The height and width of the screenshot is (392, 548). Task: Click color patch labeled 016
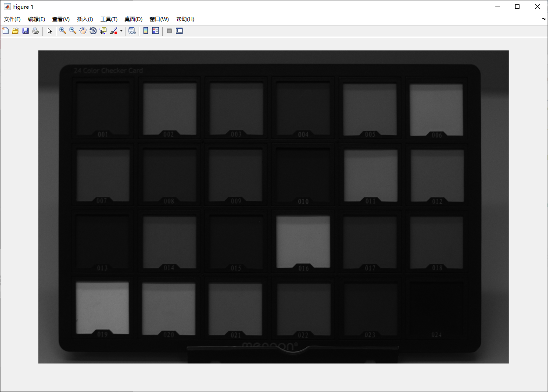[303, 241]
